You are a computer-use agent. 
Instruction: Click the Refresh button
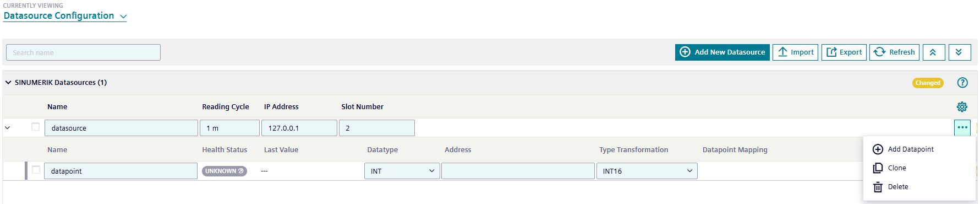[894, 52]
